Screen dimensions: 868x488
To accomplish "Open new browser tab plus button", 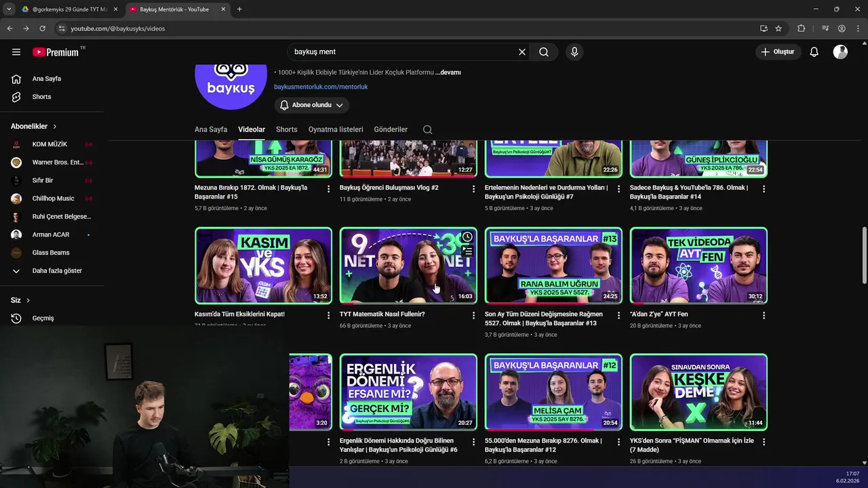I will 239,9.
